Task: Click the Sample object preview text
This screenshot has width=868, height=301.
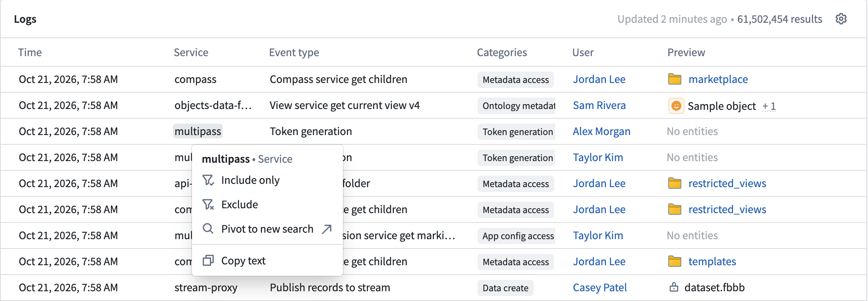Action: [722, 106]
